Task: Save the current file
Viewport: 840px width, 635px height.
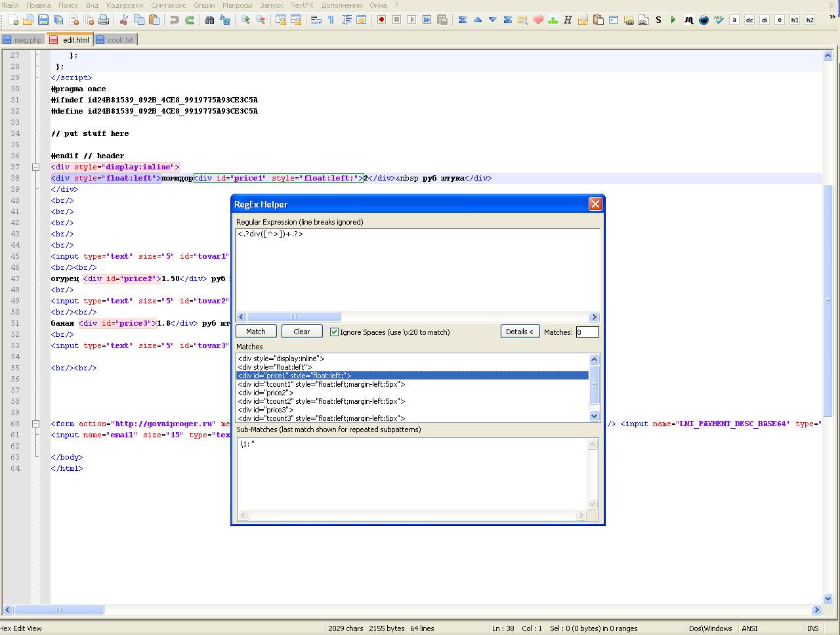Action: coord(43,20)
